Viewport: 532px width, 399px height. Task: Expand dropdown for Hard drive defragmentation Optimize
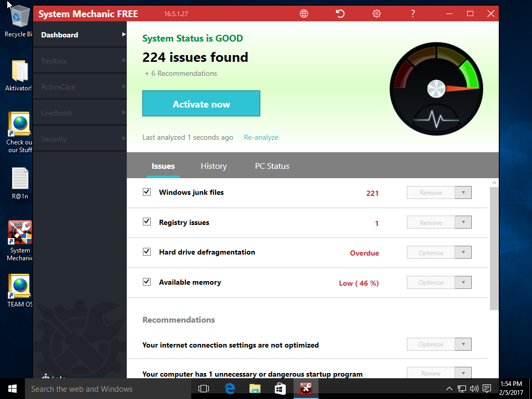(x=463, y=252)
